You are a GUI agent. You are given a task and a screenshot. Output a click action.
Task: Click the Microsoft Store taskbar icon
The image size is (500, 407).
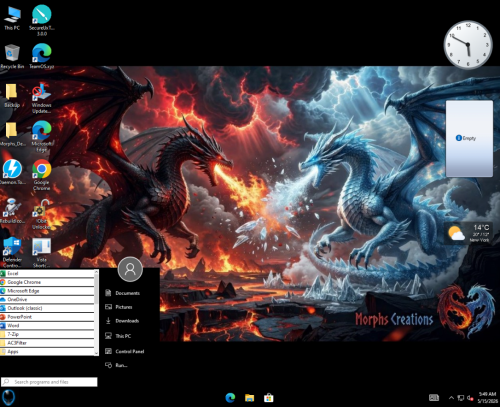[x=268, y=398]
